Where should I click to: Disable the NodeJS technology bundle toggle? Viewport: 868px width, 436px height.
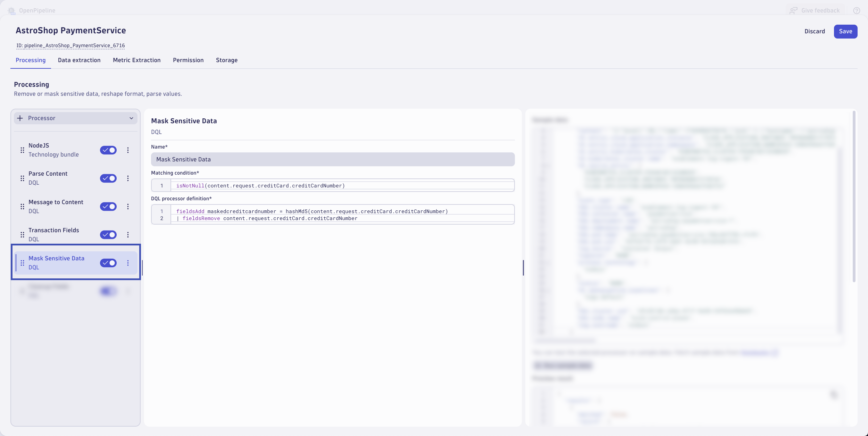(108, 150)
